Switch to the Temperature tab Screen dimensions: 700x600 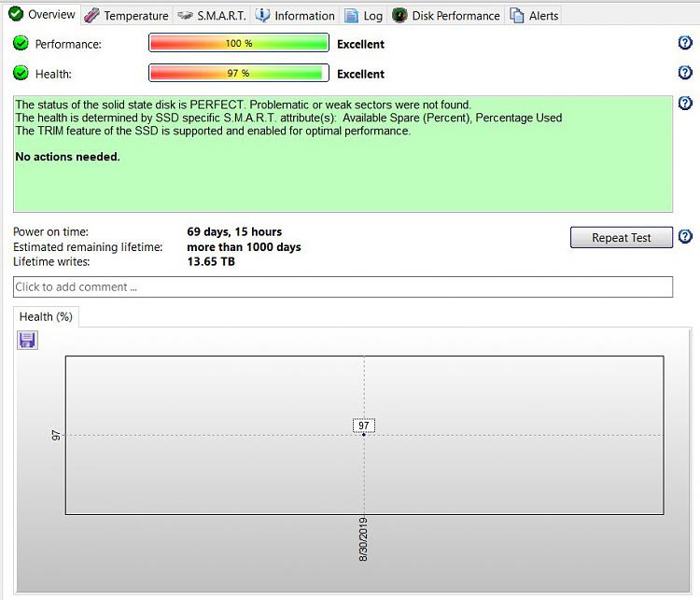click(x=127, y=15)
